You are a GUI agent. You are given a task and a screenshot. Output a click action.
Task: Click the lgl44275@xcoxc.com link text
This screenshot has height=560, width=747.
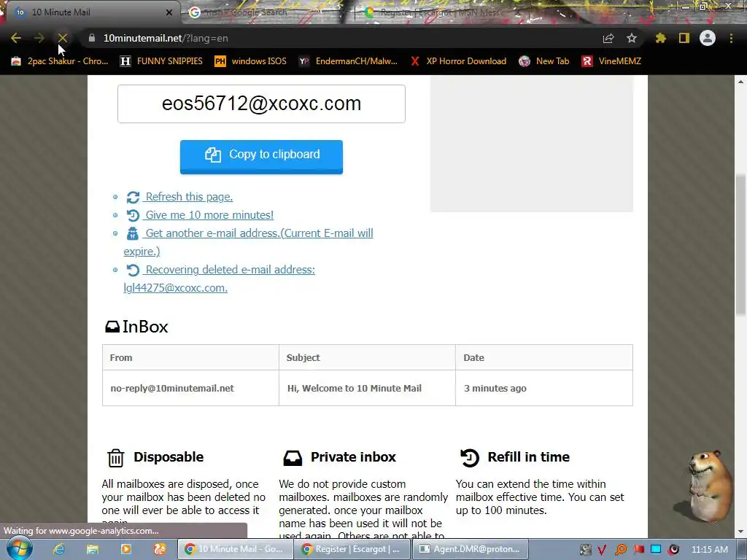tap(175, 287)
